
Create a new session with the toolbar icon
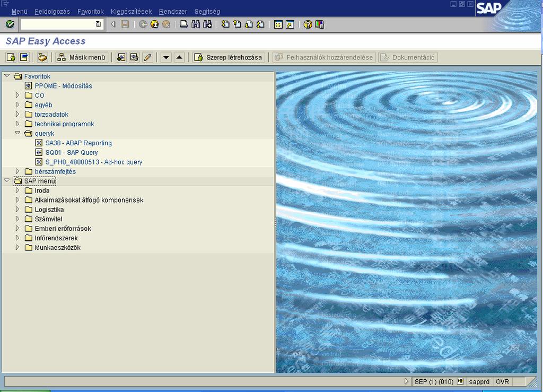pos(278,24)
